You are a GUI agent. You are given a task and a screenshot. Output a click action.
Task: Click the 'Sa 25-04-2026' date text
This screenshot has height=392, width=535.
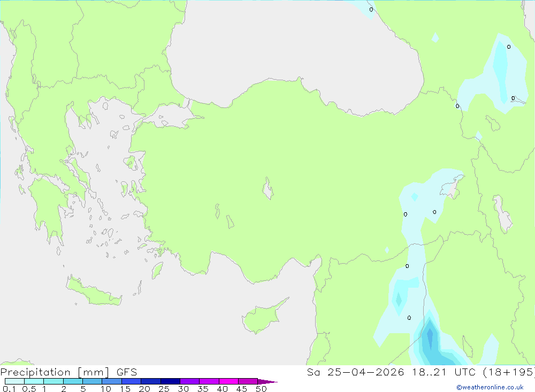(x=355, y=372)
